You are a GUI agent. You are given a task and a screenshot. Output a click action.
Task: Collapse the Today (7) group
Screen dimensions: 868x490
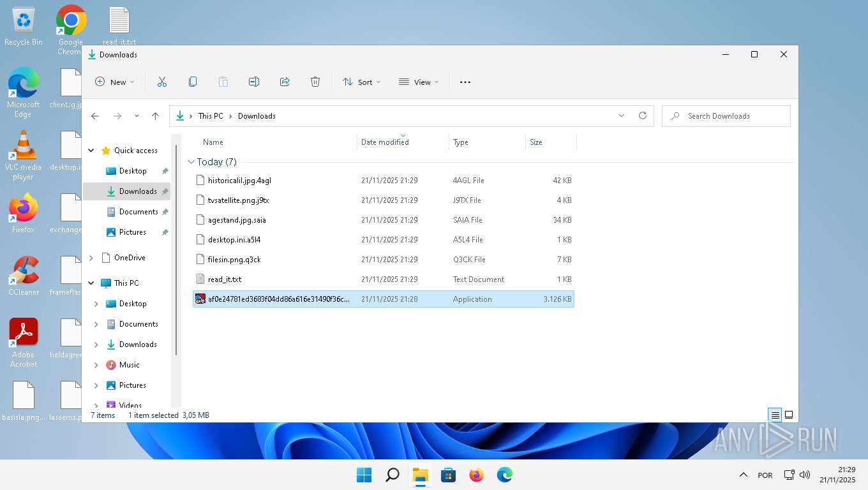click(x=191, y=162)
